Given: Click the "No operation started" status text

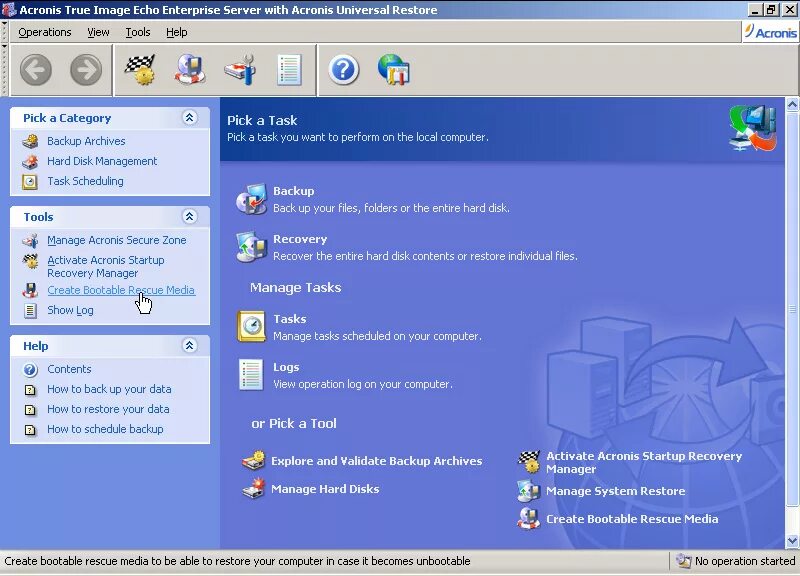Looking at the screenshot, I should coord(745,561).
